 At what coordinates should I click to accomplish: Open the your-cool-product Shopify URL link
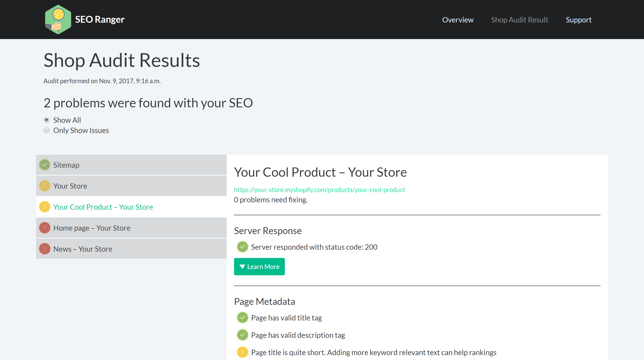[x=319, y=190]
